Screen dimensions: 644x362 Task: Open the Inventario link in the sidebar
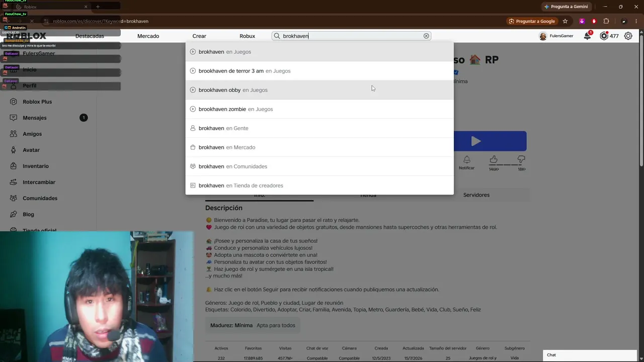[x=36, y=166]
